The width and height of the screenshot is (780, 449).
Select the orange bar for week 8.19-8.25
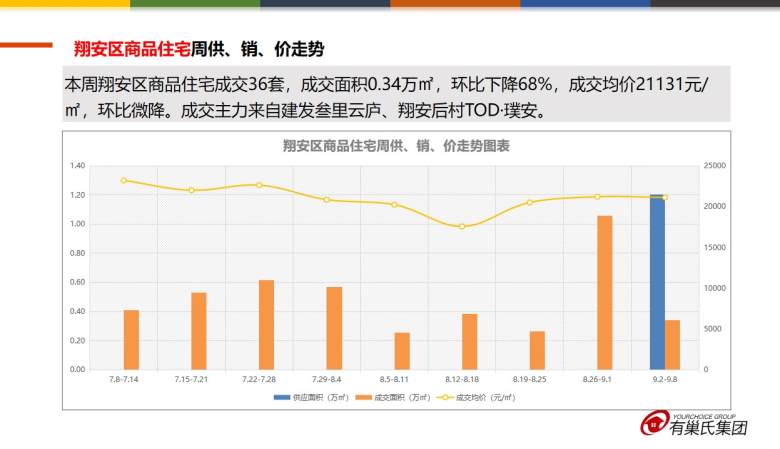tap(537, 351)
